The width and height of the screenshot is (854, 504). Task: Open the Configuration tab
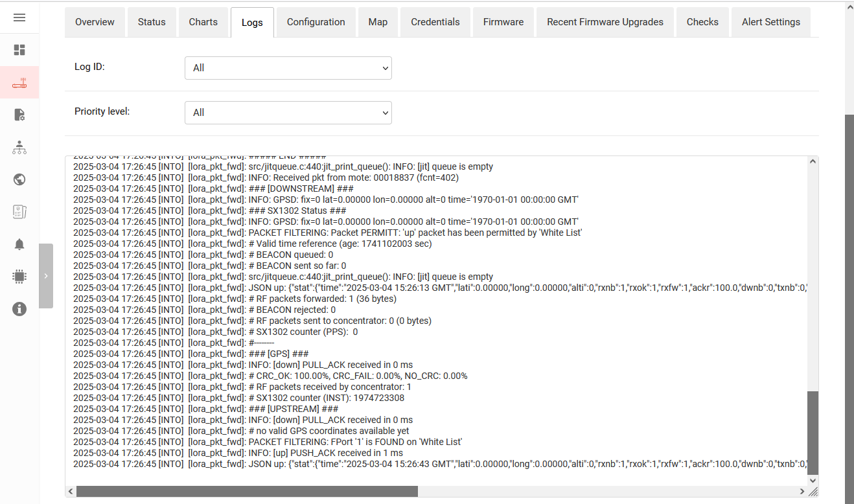[316, 22]
